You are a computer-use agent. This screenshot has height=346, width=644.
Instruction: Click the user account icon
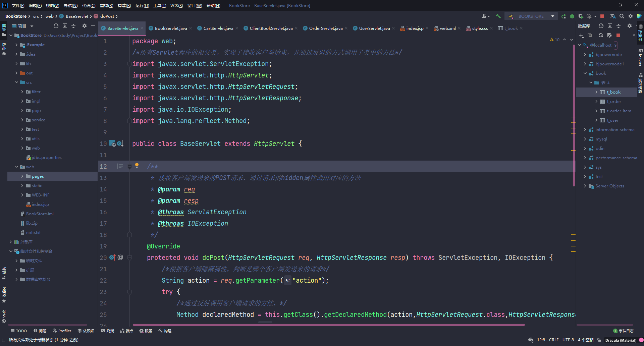click(x=485, y=16)
